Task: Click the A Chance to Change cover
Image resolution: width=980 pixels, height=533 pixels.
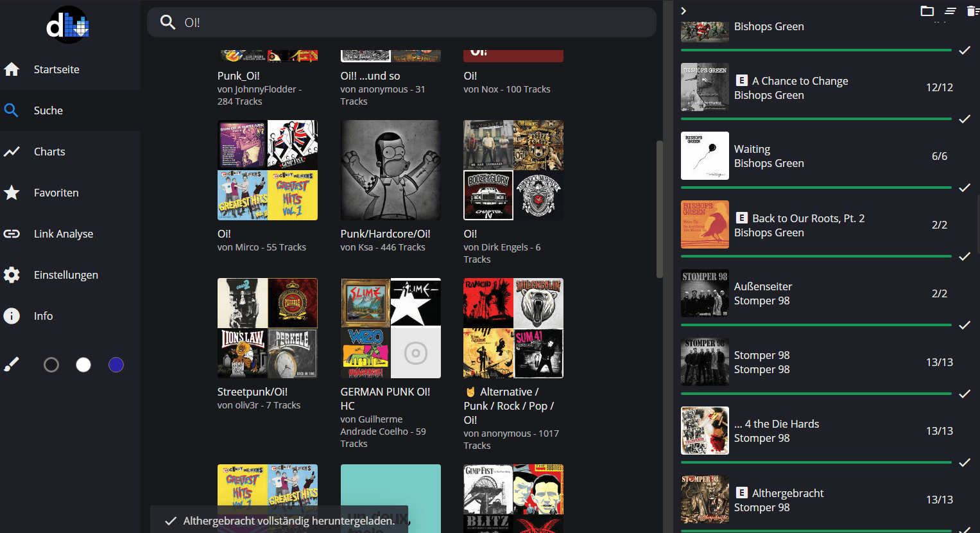Action: (x=705, y=87)
